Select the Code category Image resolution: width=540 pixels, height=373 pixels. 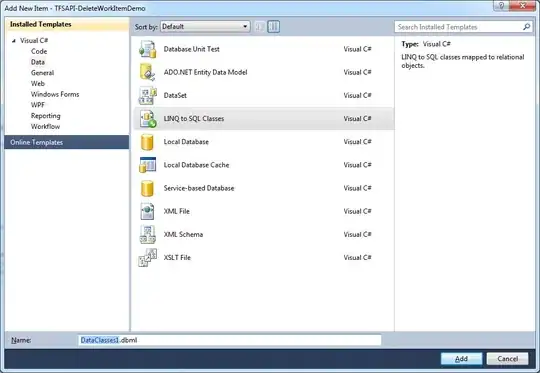point(39,51)
